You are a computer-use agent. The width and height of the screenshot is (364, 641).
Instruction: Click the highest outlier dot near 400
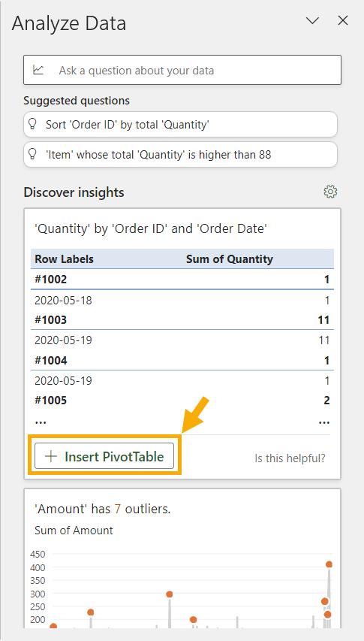(x=329, y=564)
